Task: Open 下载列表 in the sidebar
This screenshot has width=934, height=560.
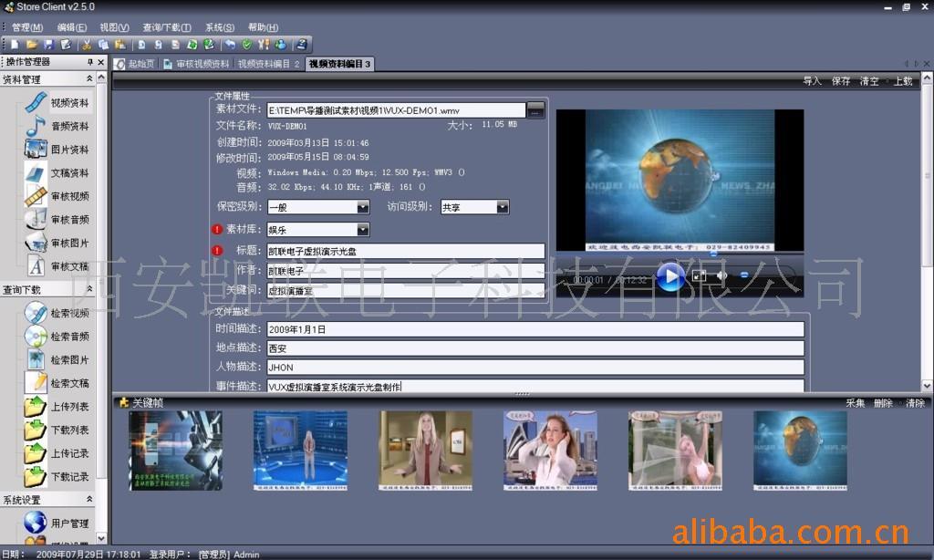Action: tap(57, 430)
